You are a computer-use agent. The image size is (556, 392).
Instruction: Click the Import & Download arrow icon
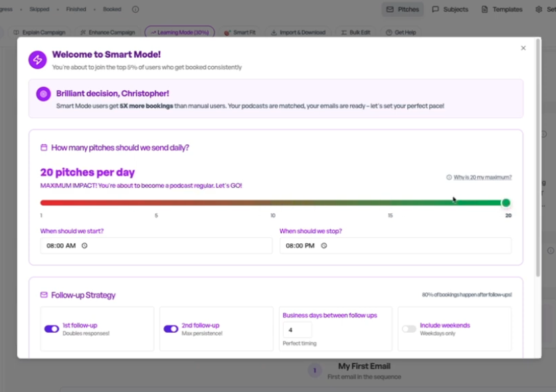click(x=274, y=33)
